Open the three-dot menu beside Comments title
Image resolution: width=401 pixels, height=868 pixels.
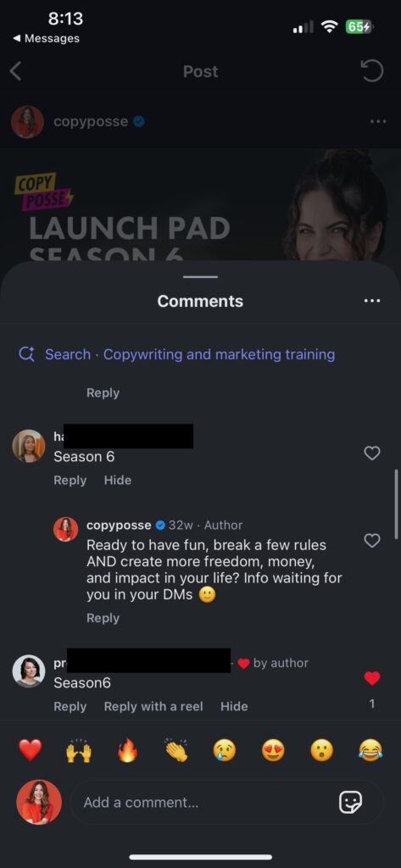tap(371, 301)
